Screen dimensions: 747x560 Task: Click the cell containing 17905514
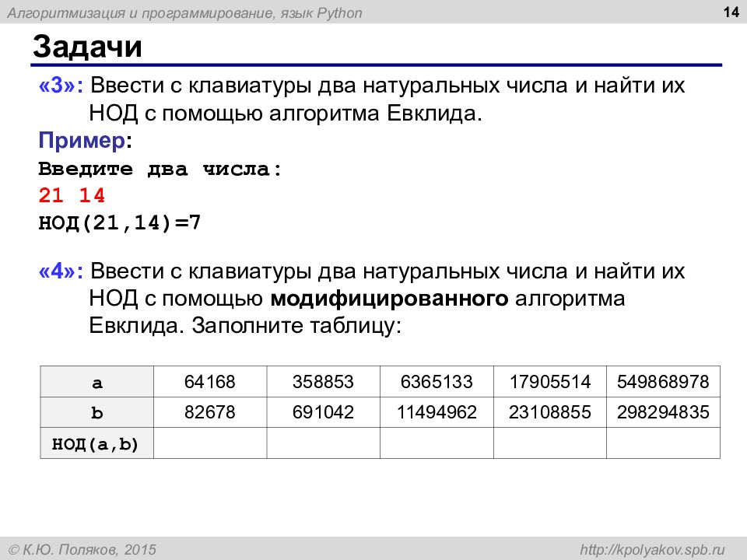pos(550,381)
